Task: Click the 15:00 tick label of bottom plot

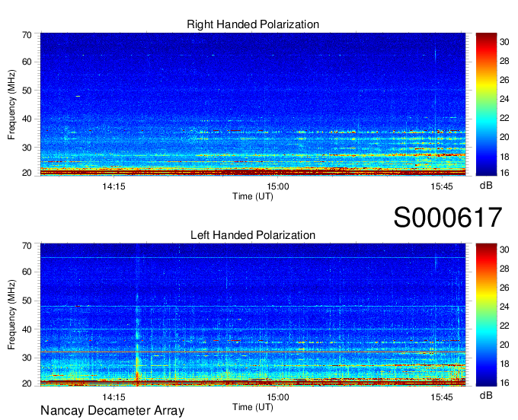Action: 278,397
